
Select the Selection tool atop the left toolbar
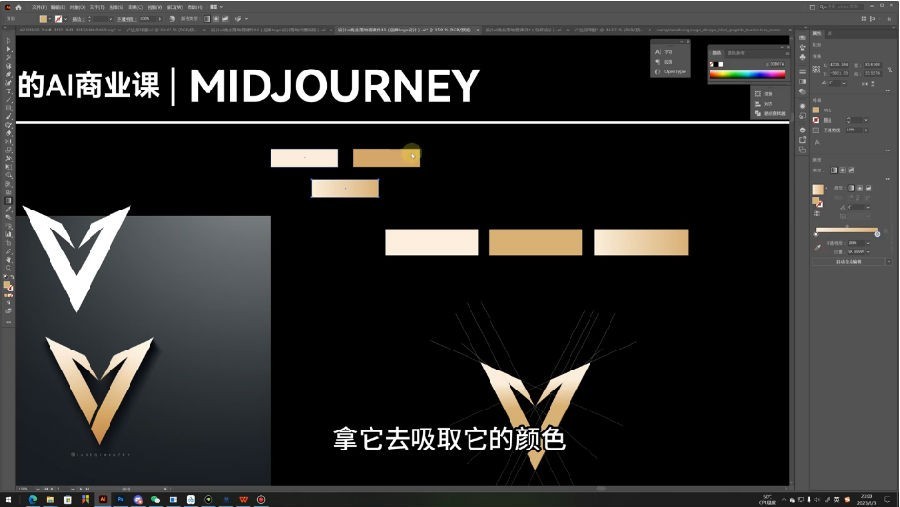pos(7,41)
